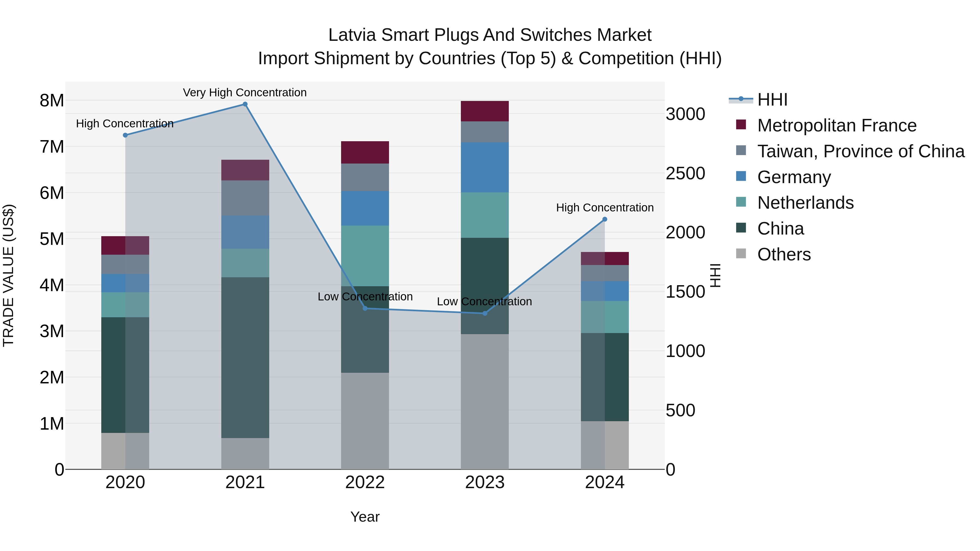Toggle China legend entry
980x551 pixels.
coord(770,229)
